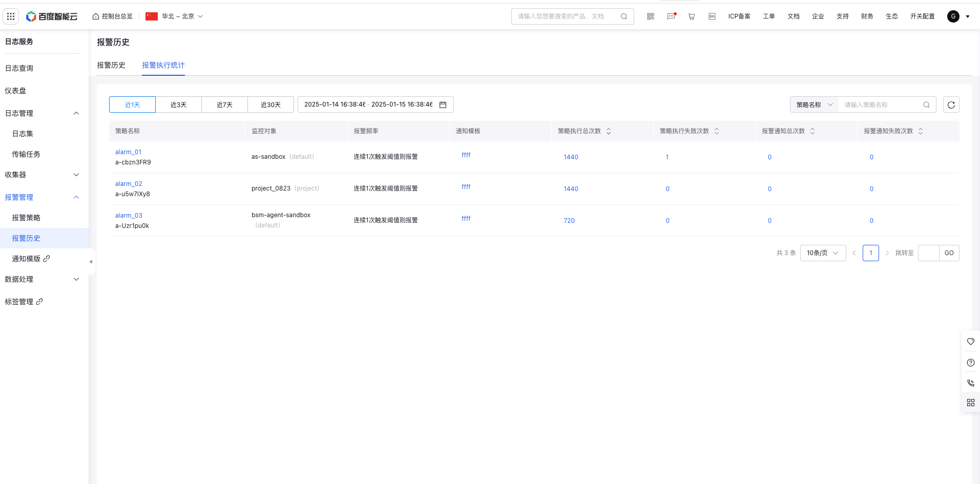The width and height of the screenshot is (980, 484).
Task: Sort by 报警通知失败次数 column
Action: (x=921, y=131)
